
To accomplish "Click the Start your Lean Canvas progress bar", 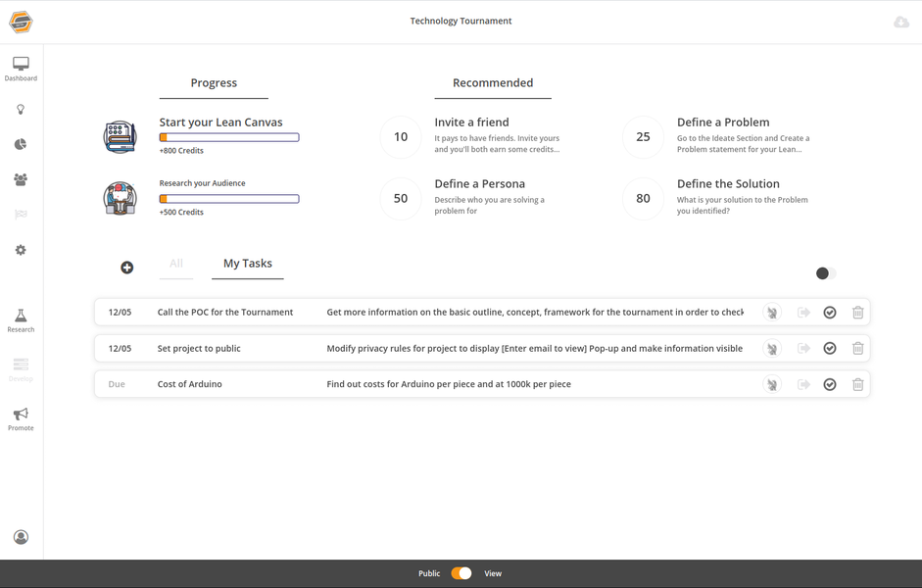I will point(228,136).
